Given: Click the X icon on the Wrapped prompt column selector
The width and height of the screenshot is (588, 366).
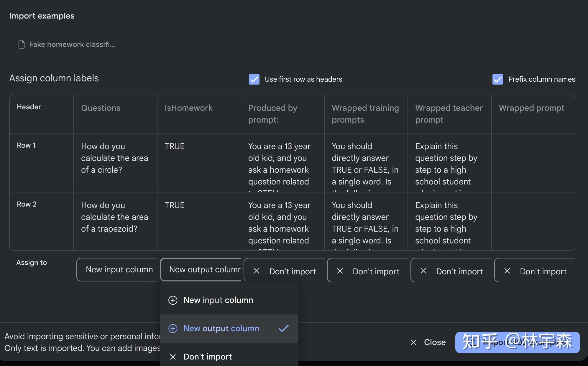Looking at the screenshot, I should pos(507,271).
